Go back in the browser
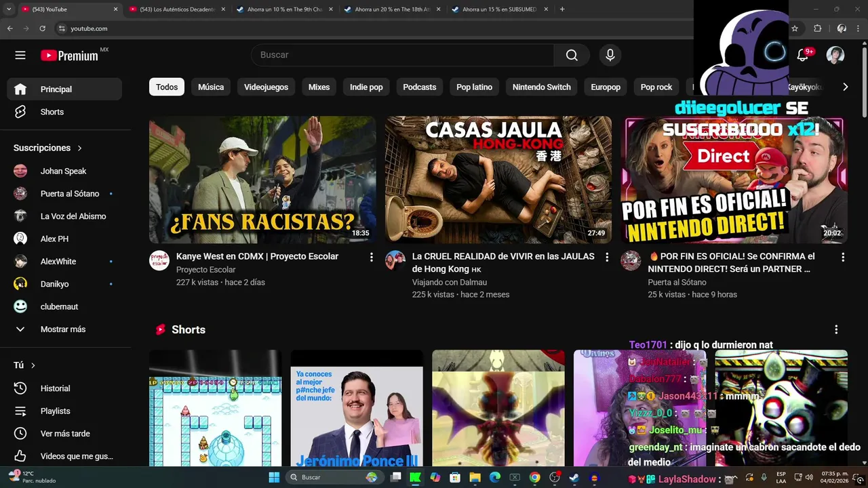The height and width of the screenshot is (488, 868). 10,28
